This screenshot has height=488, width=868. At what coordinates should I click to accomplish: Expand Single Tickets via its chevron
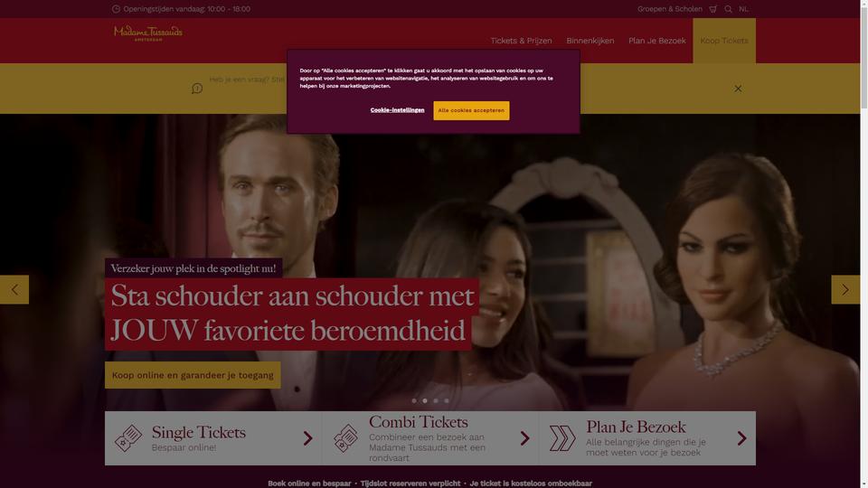coord(307,438)
